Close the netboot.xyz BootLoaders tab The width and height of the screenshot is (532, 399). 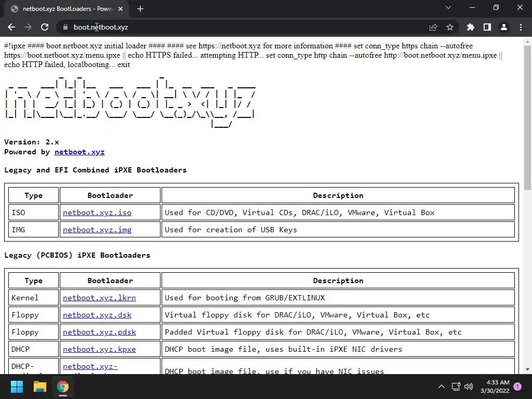(121, 9)
